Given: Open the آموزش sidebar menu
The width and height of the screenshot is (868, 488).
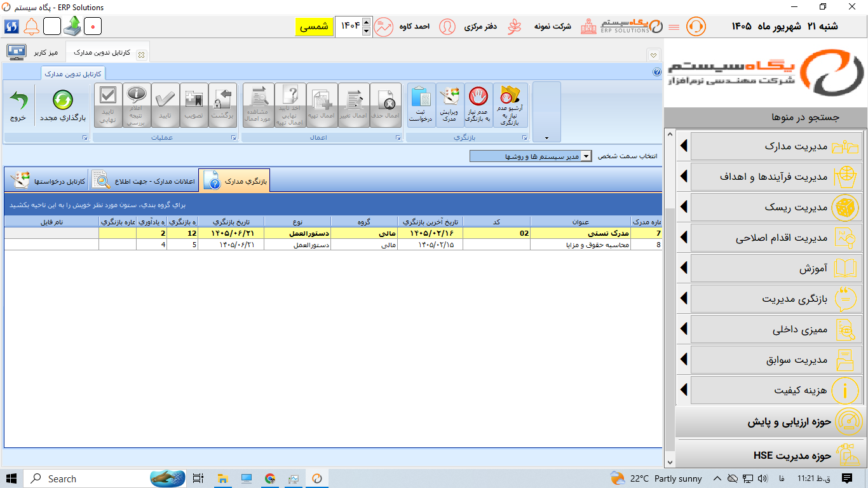Looking at the screenshot, I should click(776, 268).
